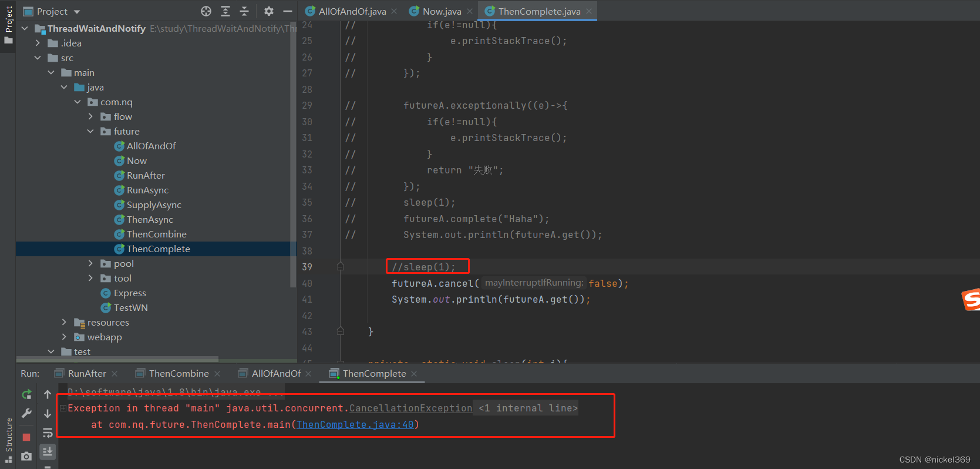Expand the webapp folder
The height and width of the screenshot is (469, 980).
click(64, 337)
